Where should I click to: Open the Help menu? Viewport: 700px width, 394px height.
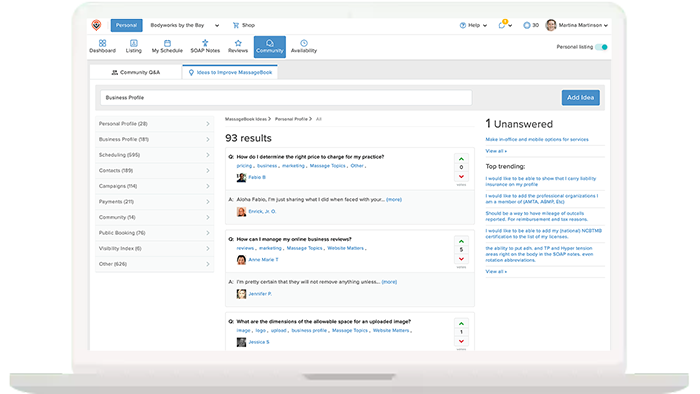click(473, 25)
